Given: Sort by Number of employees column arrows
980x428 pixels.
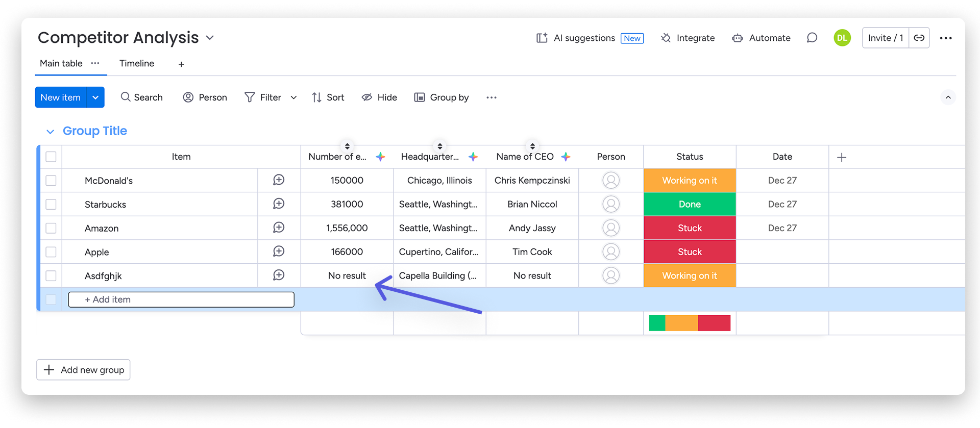Looking at the screenshot, I should (347, 146).
